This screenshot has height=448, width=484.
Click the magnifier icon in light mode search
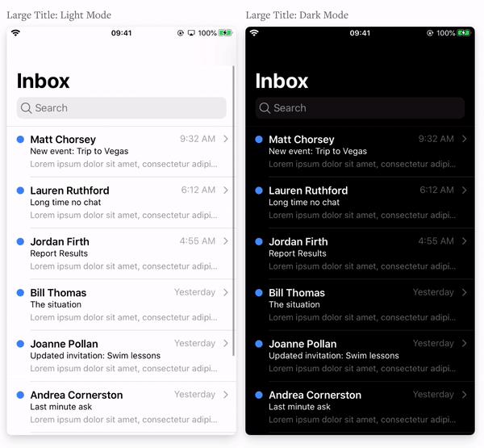27,108
